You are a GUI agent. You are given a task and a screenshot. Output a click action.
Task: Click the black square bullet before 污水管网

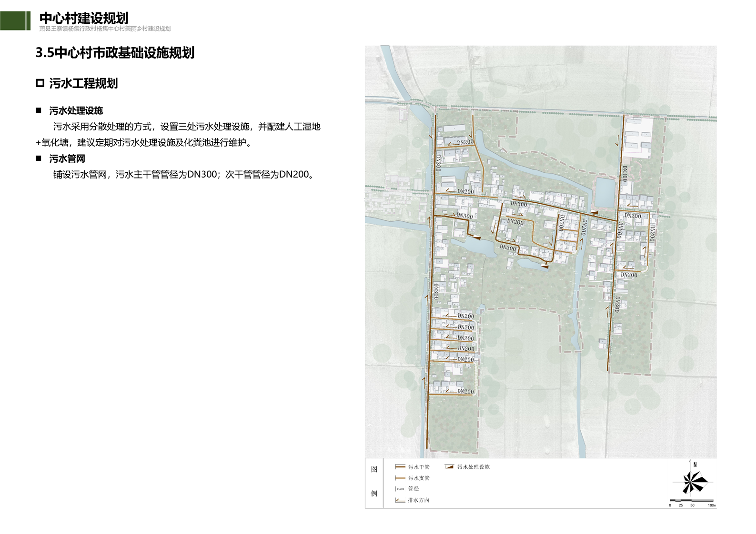[39, 158]
